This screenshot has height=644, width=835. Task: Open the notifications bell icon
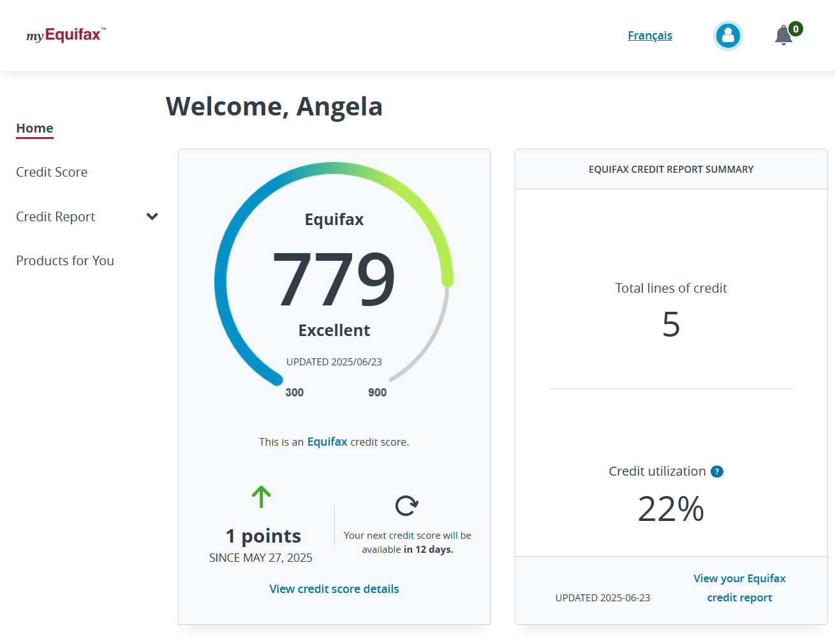point(783,36)
